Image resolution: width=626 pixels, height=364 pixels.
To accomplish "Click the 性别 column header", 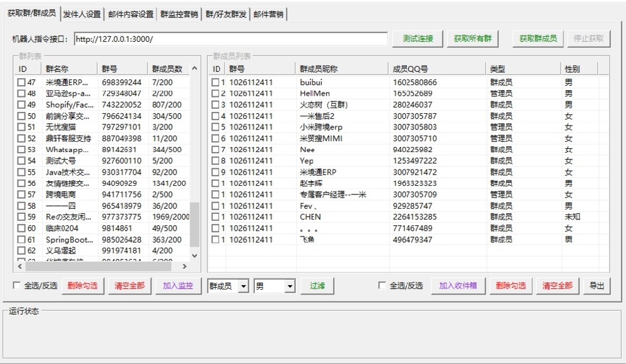I will tap(579, 69).
